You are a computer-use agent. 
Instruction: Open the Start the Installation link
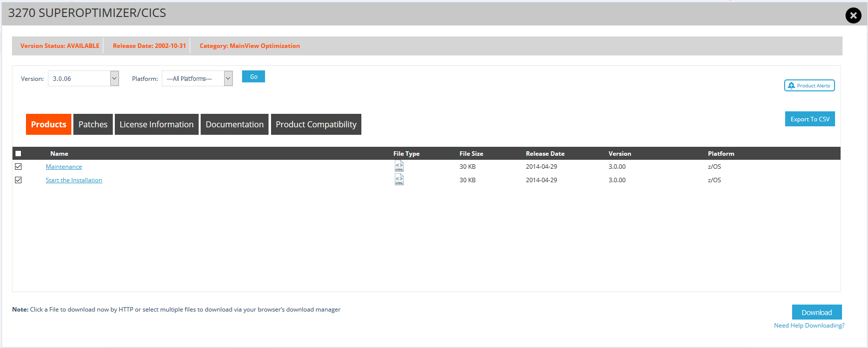click(74, 180)
